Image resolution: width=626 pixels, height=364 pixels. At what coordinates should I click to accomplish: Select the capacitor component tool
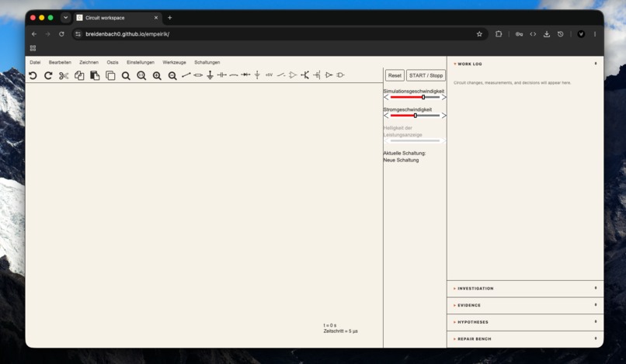222,75
